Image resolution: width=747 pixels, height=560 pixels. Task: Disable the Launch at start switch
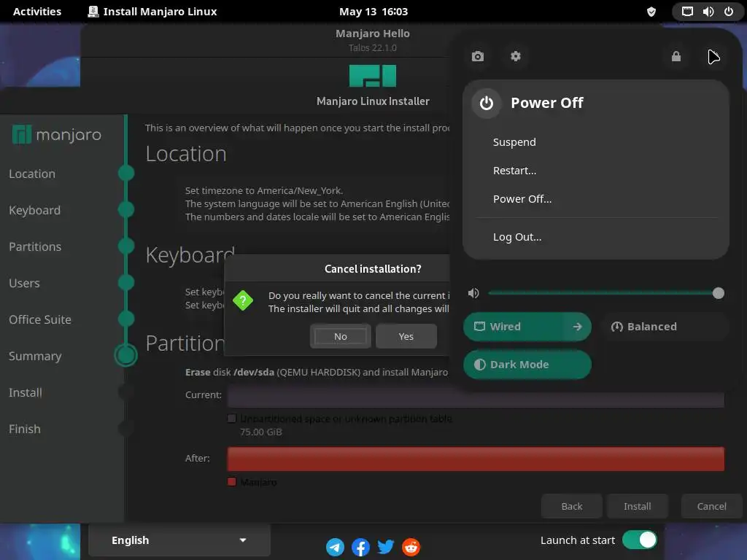pos(639,540)
